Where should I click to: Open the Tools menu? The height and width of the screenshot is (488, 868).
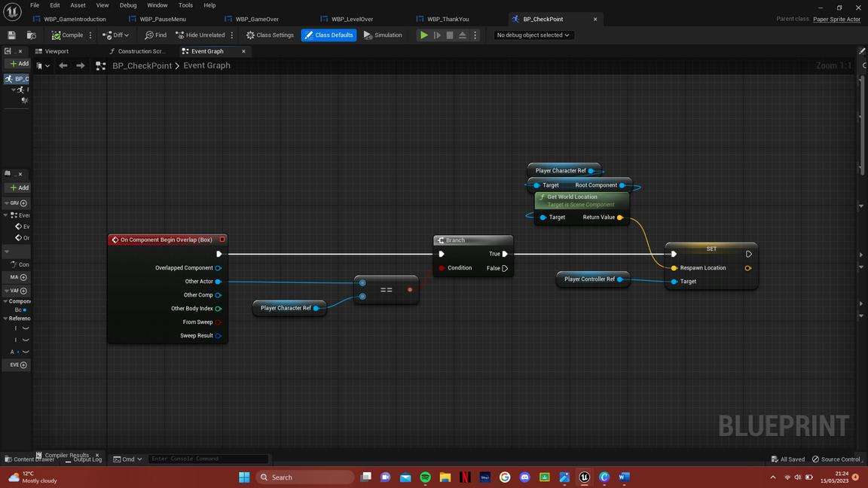(x=185, y=5)
